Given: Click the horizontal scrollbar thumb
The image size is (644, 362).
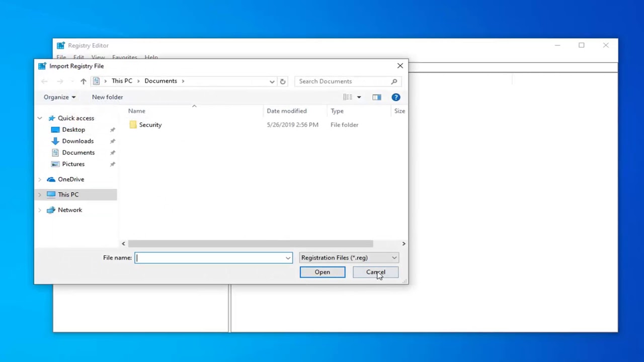Looking at the screenshot, I should 251,244.
